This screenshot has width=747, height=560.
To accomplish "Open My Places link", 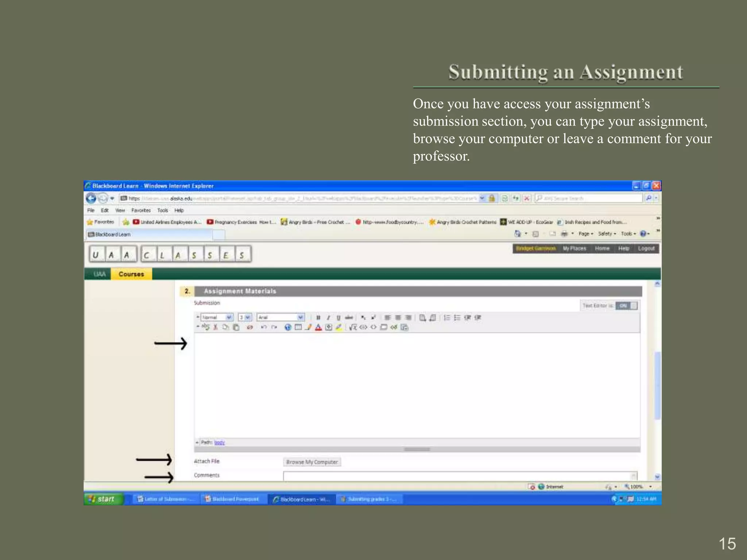I will pyautogui.click(x=574, y=248).
